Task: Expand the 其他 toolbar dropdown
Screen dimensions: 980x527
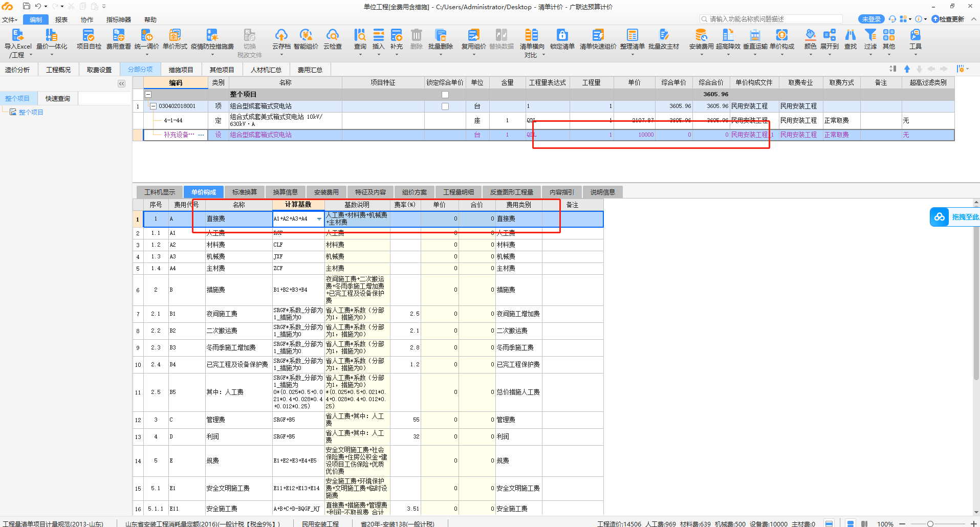Action: coord(889,54)
